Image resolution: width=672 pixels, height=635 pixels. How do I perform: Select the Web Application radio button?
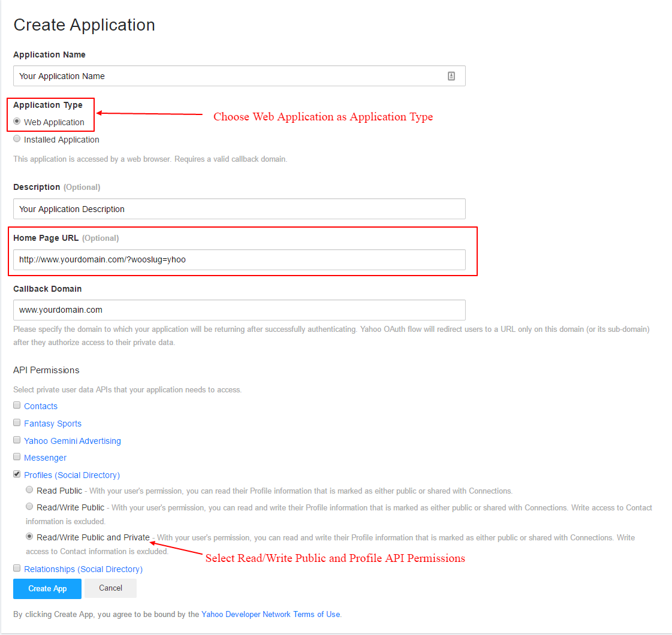(x=17, y=122)
